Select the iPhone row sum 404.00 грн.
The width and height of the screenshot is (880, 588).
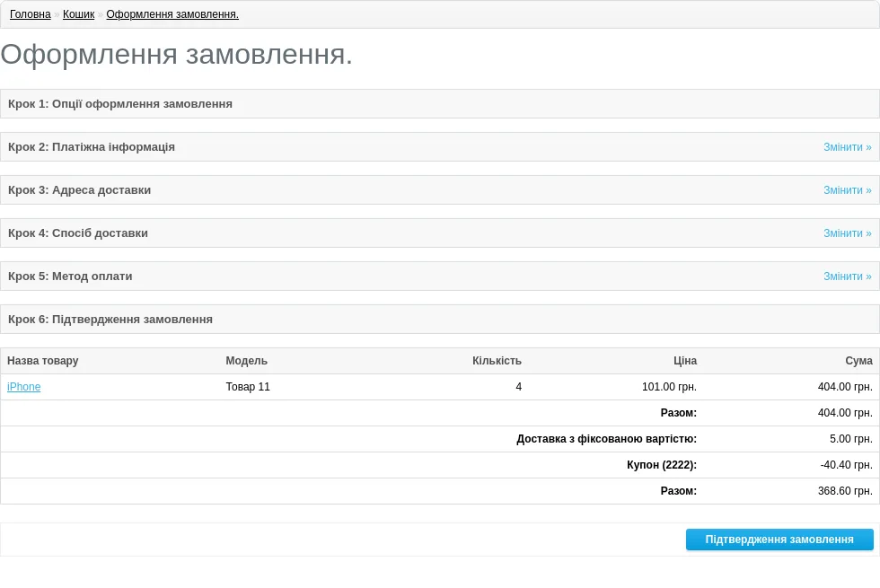point(845,387)
